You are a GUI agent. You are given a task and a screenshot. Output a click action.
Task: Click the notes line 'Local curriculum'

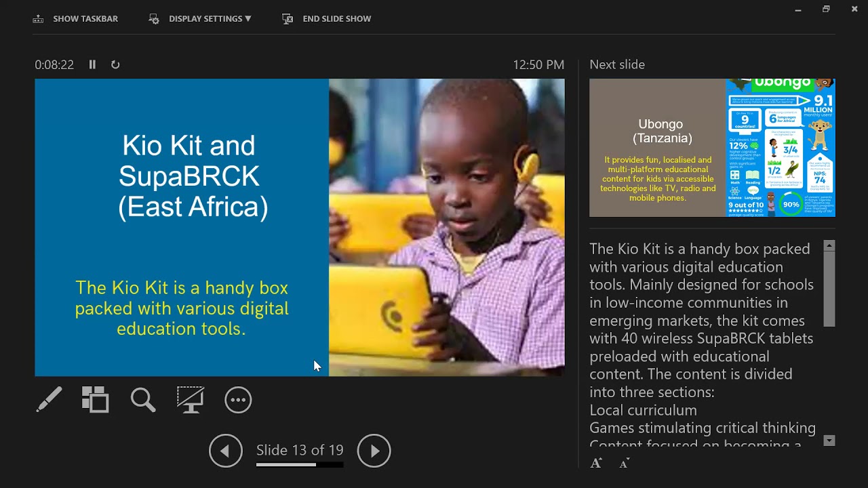click(643, 410)
